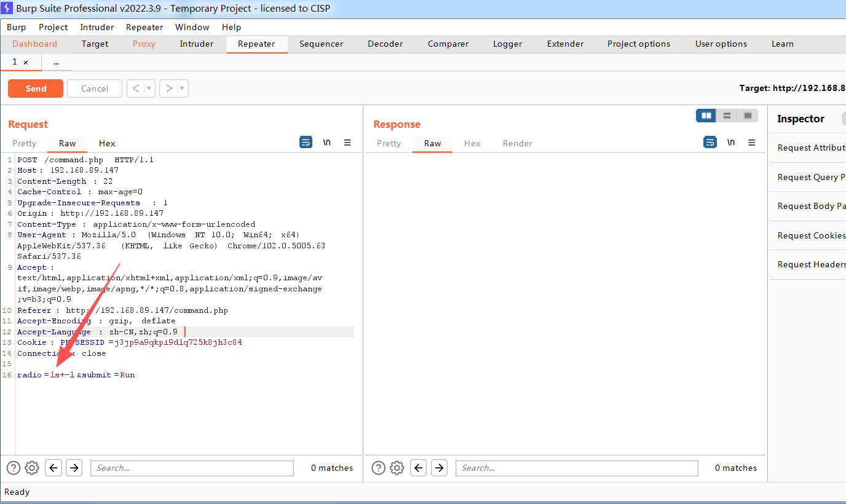Click the Response search input field

[577, 468]
